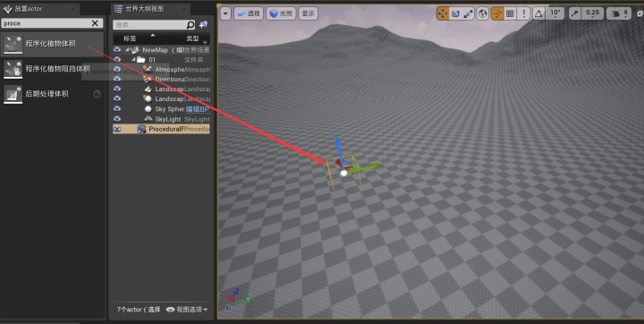This screenshot has width=644, height=324.
Task: Select the SkyLight row
Action: (161, 119)
